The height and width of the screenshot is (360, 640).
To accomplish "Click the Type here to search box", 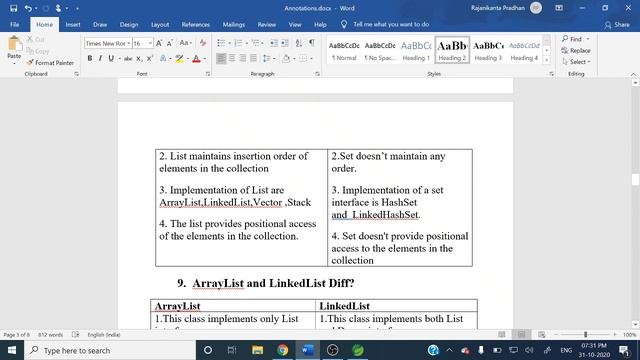I will (110, 350).
